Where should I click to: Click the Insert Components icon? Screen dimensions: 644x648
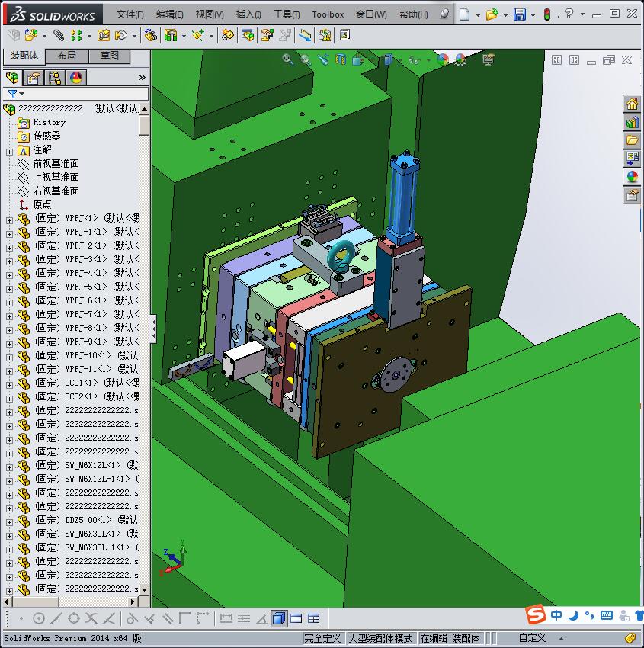pos(30,36)
